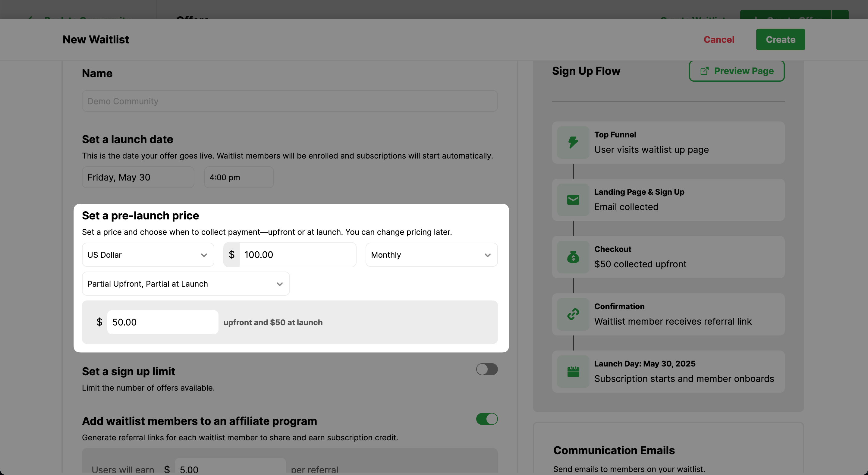
Task: Click the Confirmation referral link icon
Action: tap(573, 314)
